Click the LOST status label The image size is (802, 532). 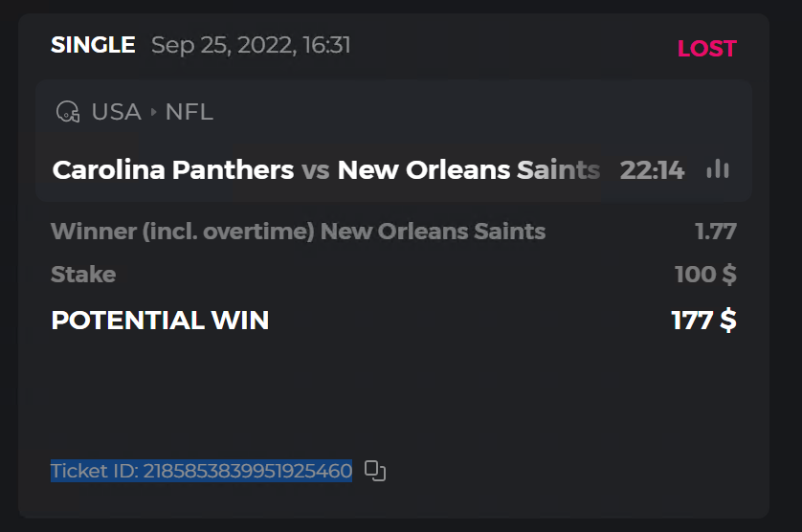pos(706,49)
